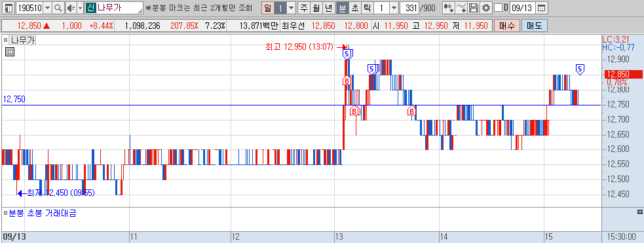Select the 틱 tick chart period
Viewport: 644px width, 243px height.
367,7
